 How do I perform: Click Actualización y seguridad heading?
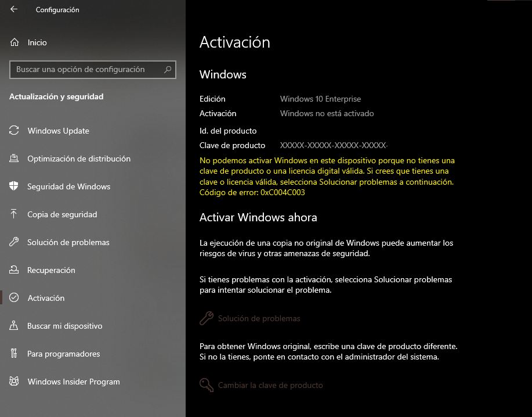point(56,97)
